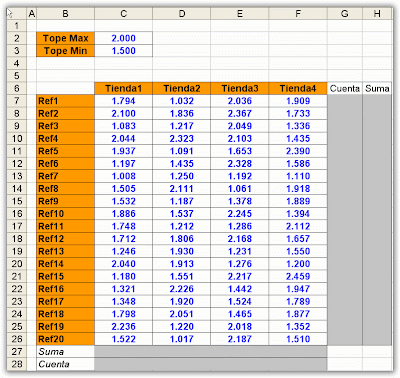Click the Ref13 Tienda2 value 1.930
The height and width of the screenshot is (378, 400).
point(182,251)
